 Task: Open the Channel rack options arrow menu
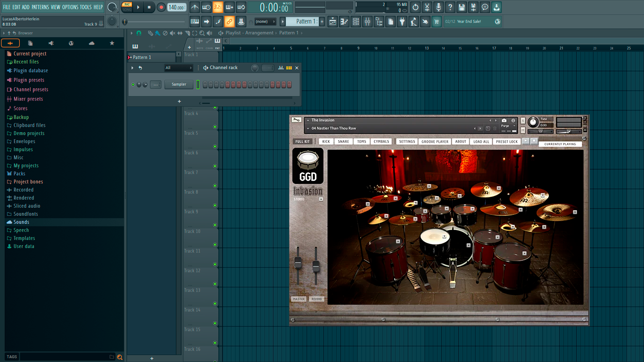tap(132, 68)
